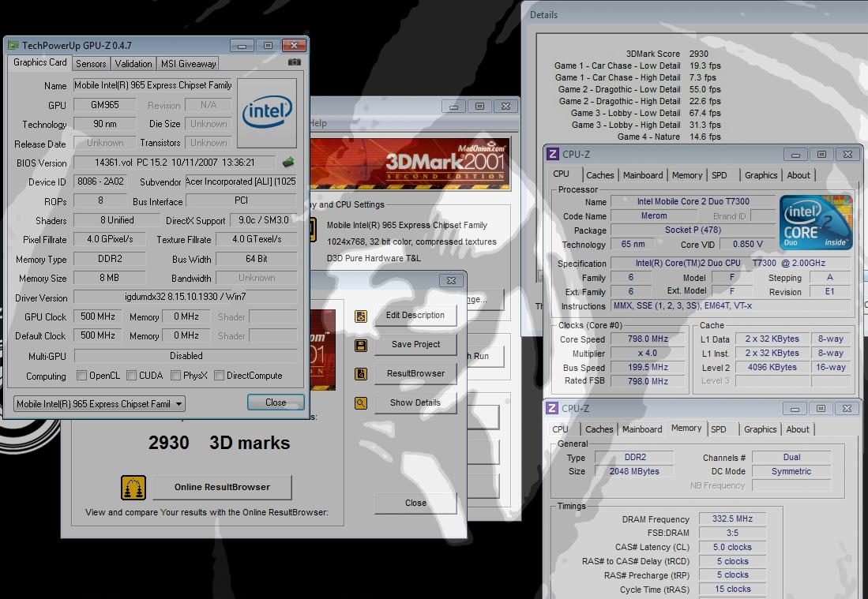Open Caches tab in lower CPU-Z window
This screenshot has width=868, height=599.
tap(599, 429)
